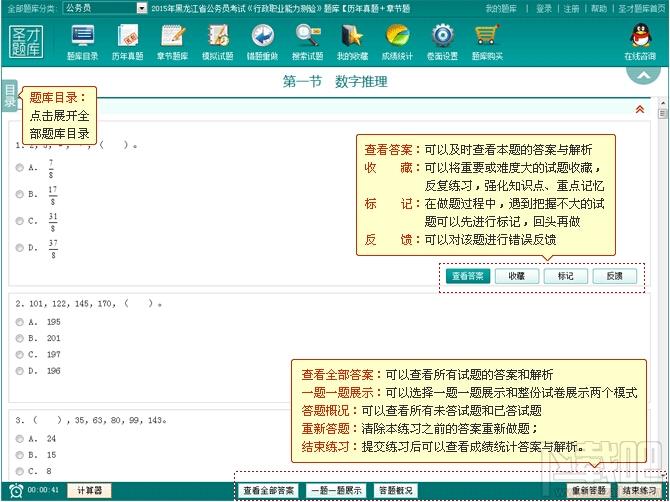Select option C 31/8 for question 1
This screenshot has width=670, height=502.
20,221
